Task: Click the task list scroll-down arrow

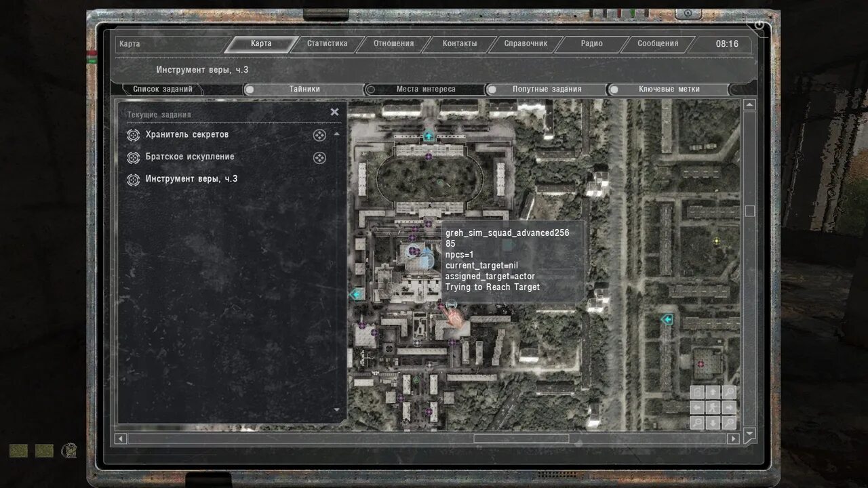Action: pos(337,409)
